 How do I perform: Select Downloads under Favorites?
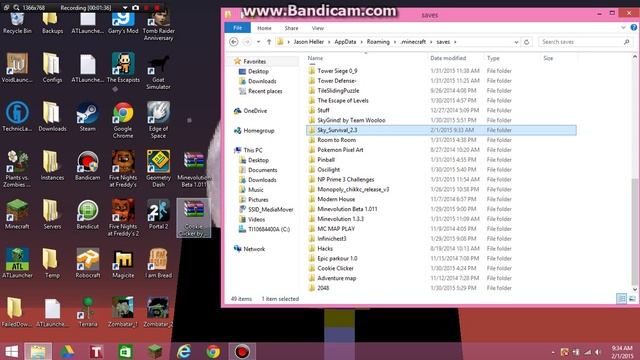click(262, 81)
